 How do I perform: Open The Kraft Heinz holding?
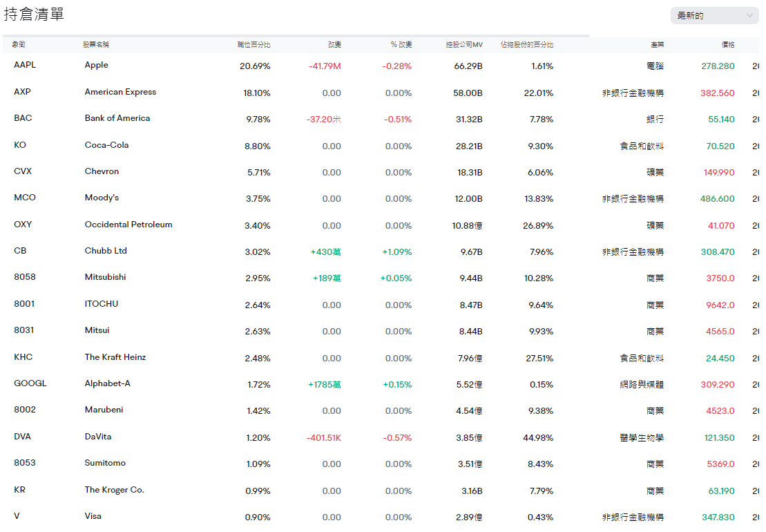(x=115, y=357)
